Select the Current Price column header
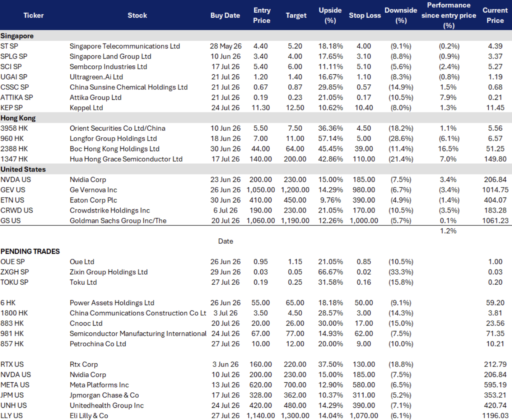This screenshot has height=420, width=512. point(495,15)
